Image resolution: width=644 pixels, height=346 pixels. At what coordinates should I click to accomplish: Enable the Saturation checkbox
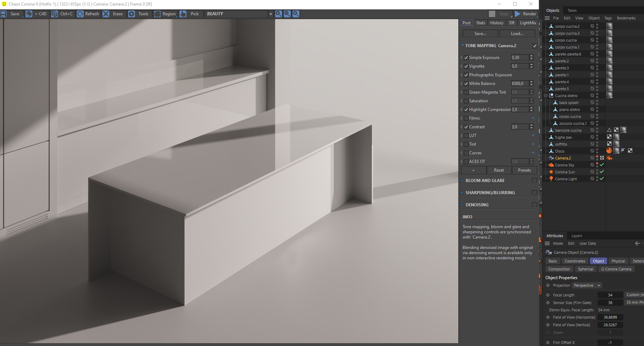pos(466,101)
